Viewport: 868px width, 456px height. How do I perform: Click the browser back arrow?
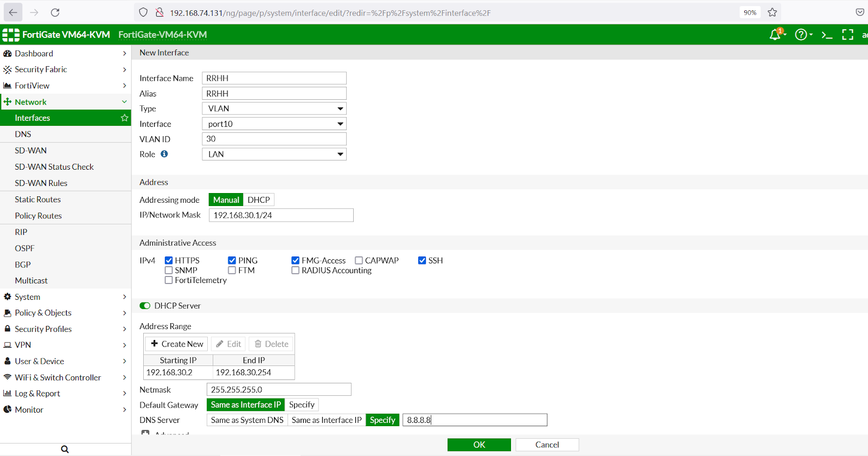pos(13,12)
